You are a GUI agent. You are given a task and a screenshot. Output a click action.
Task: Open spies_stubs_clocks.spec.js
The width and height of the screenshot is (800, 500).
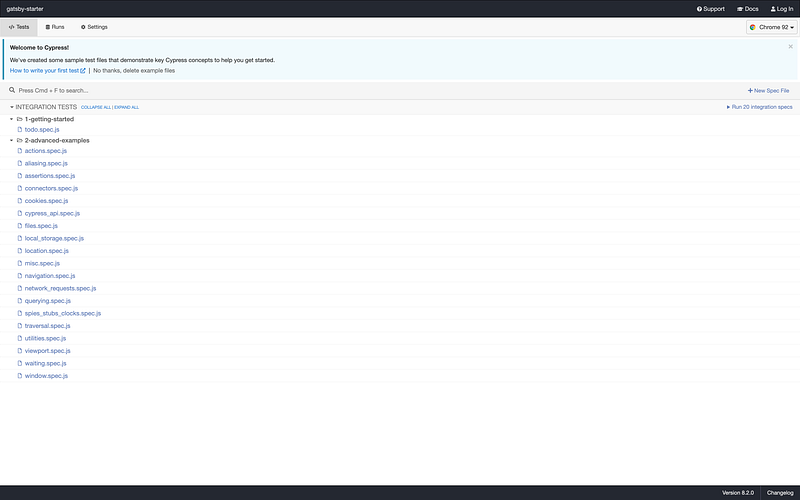click(63, 313)
